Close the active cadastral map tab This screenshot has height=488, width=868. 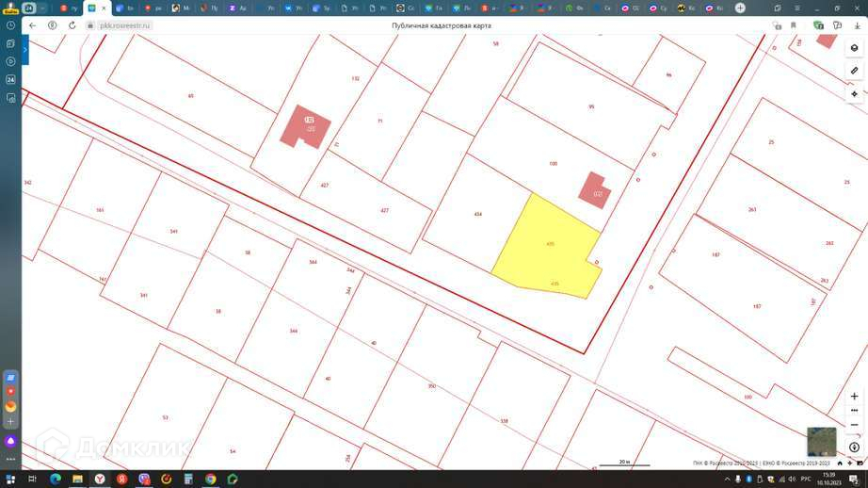(104, 8)
